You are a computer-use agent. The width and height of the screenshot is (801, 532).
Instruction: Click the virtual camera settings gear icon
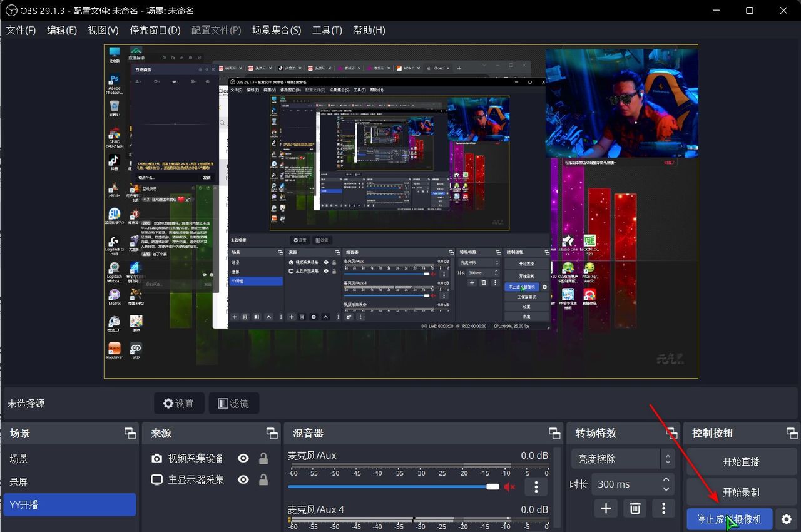pos(787,519)
